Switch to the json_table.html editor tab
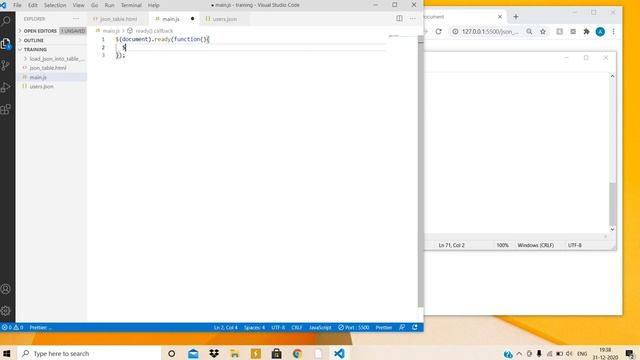The height and width of the screenshot is (360, 640). tap(118, 19)
